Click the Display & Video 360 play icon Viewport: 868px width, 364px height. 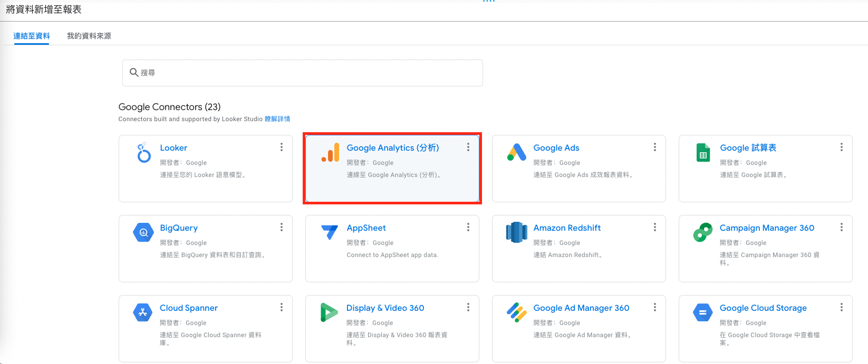click(329, 312)
